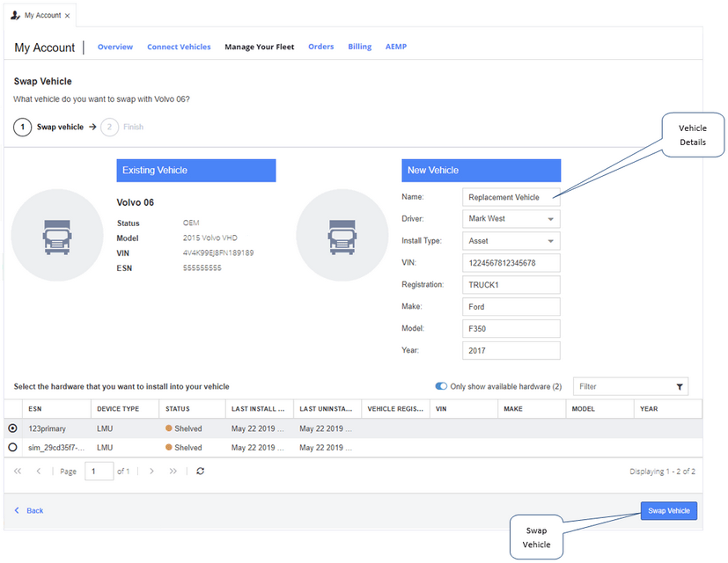728x563 pixels.
Task: Select the sim_29cd35f7 hardware radio button
Action: click(x=13, y=448)
